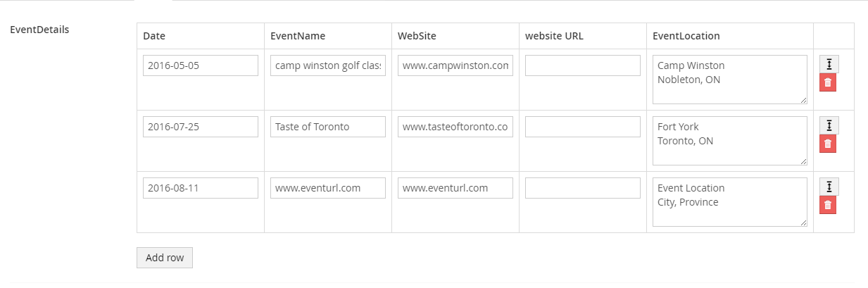Click the Event Location City, Province textarea
This screenshot has height=288, width=868.
pyautogui.click(x=730, y=202)
